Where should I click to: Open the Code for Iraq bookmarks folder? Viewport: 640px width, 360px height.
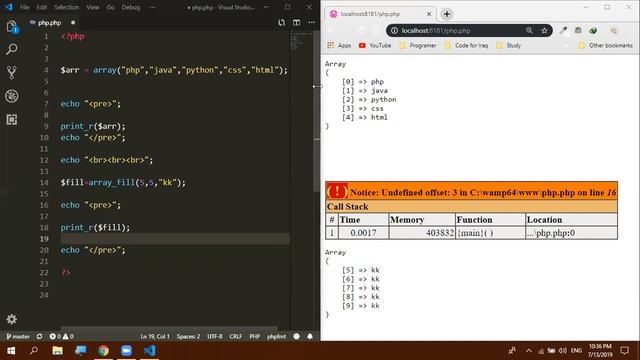coord(466,45)
